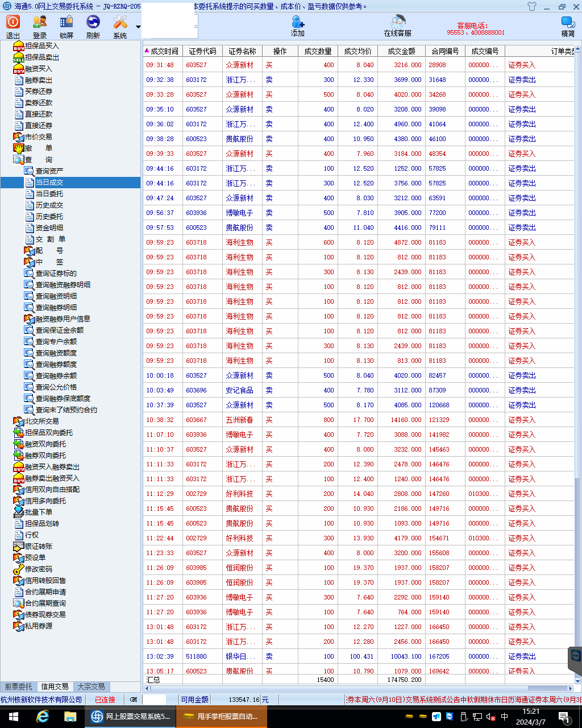Open 北交所交易 in the sidebar
582x728 pixels.
tap(41, 421)
